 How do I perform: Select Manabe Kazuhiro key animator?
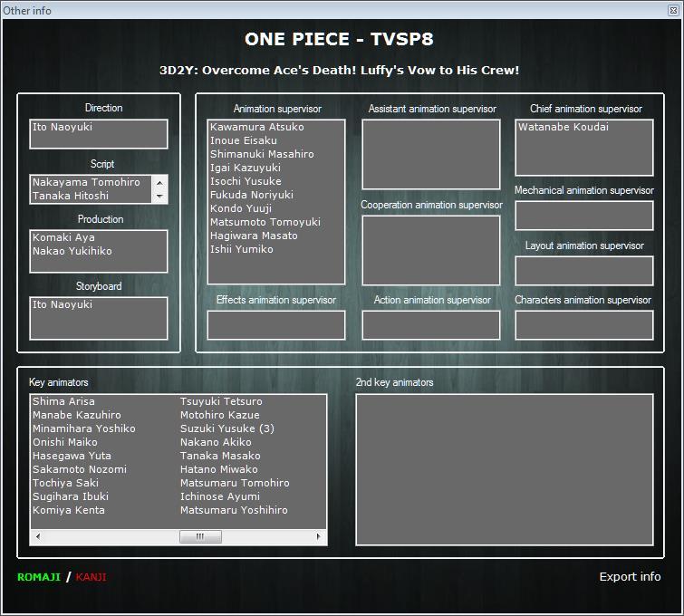coord(77,415)
